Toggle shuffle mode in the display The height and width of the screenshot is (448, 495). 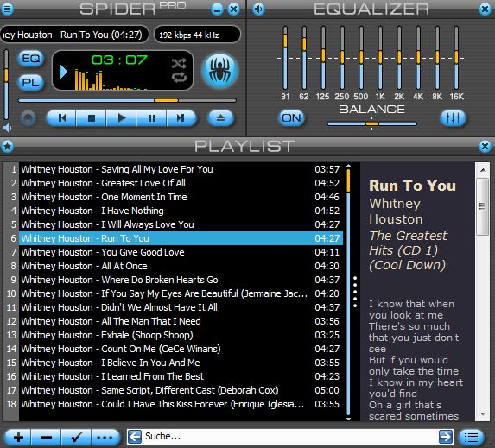coord(179,64)
